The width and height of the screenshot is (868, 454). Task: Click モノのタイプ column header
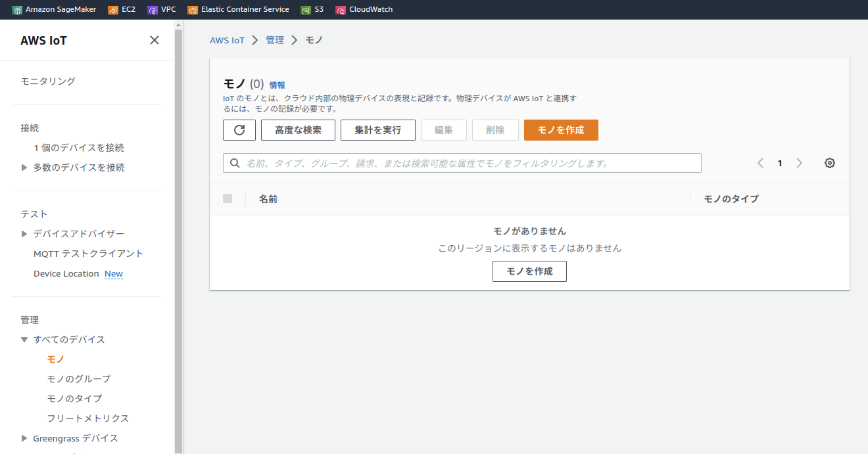(731, 198)
